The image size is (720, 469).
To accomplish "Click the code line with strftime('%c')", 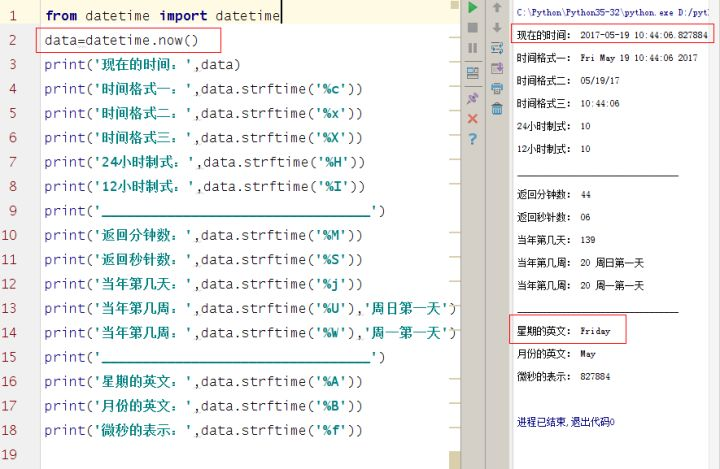I will coord(203,89).
